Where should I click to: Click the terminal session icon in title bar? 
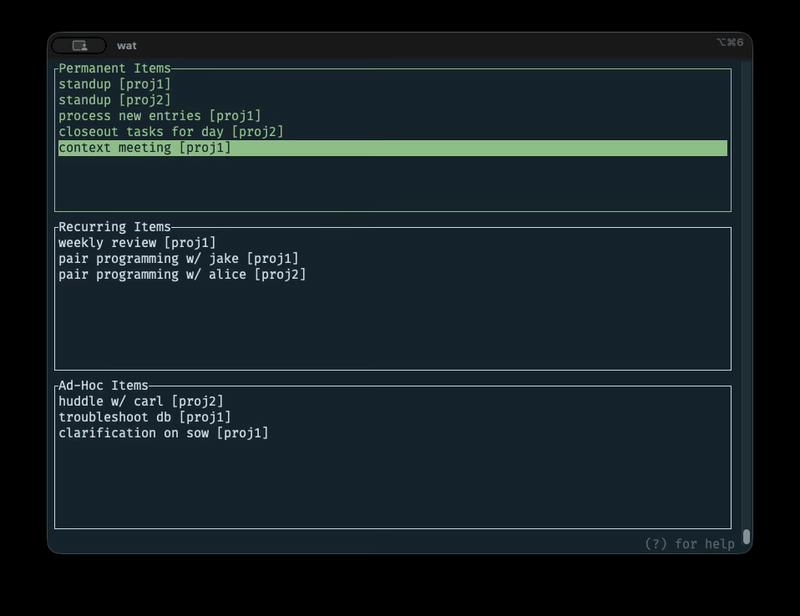tap(79, 45)
